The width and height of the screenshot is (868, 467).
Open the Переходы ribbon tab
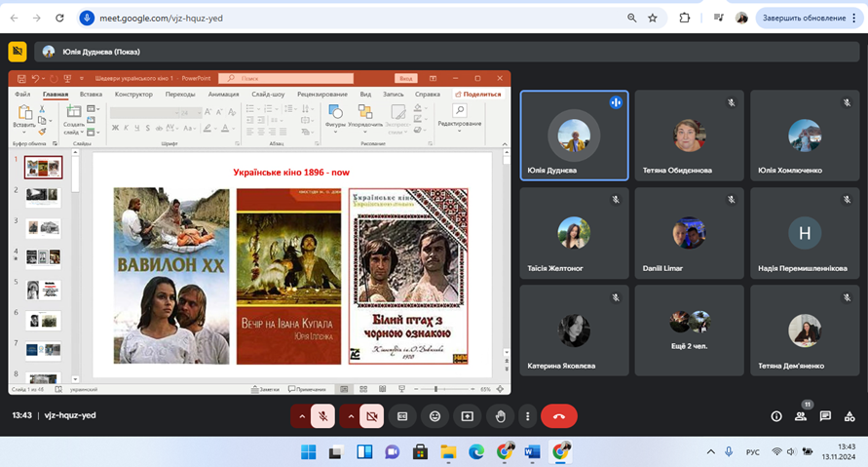pyautogui.click(x=180, y=95)
